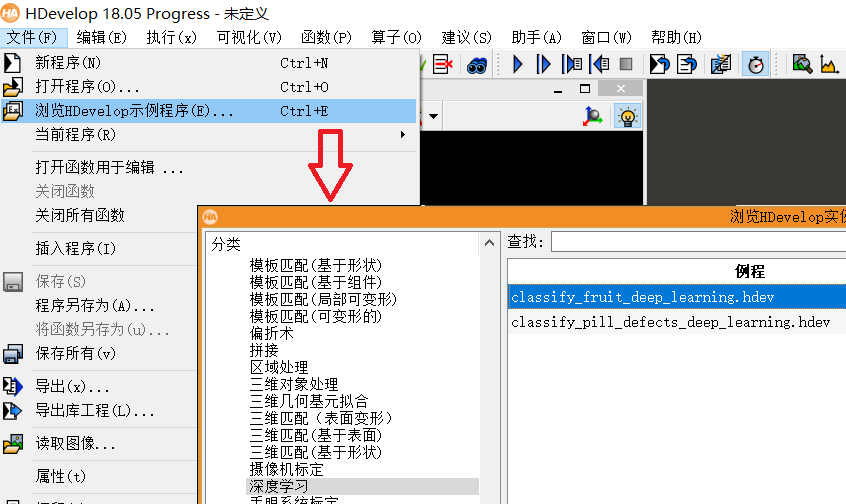Open the gray histogram icon
Image resolution: width=846 pixels, height=504 pixels.
point(829,64)
